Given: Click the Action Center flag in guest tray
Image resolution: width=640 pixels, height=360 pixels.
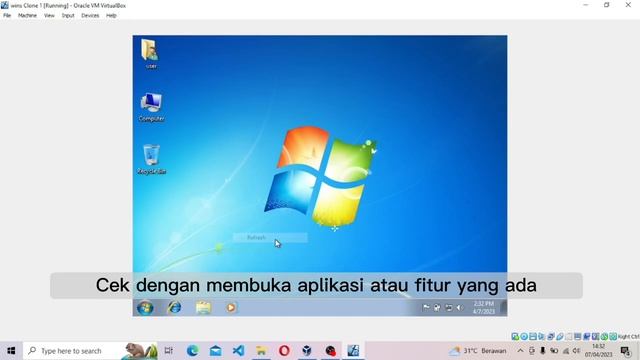Looking at the screenshot, I should [x=426, y=307].
